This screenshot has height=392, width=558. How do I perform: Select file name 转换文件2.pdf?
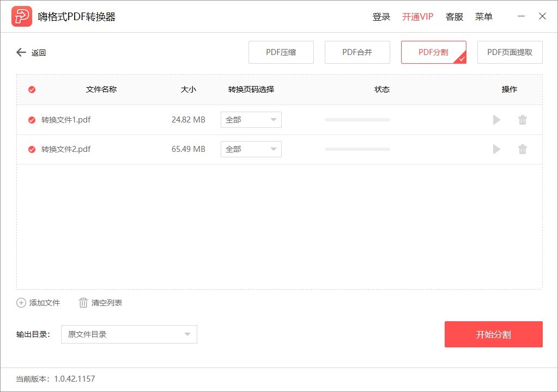[66, 149]
